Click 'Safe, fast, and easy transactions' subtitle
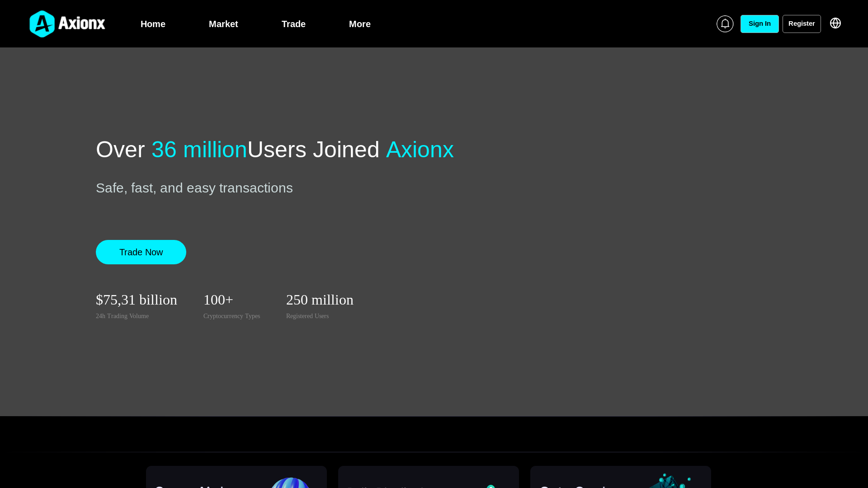Viewport: 868px width, 488px height. (194, 188)
